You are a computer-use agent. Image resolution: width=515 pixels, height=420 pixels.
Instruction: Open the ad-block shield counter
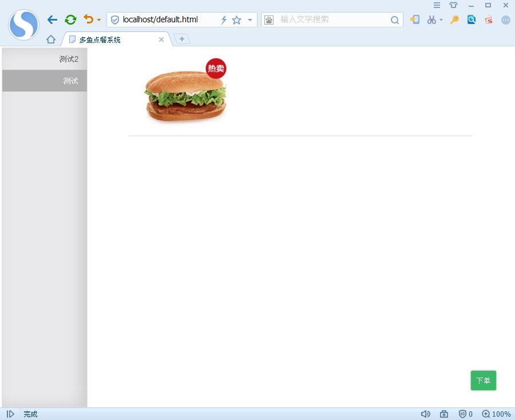[x=465, y=414]
